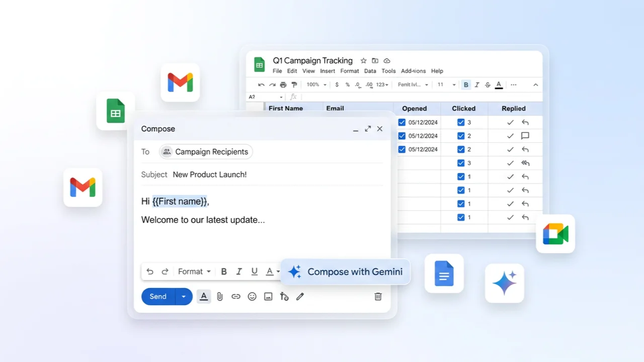Click Compose with Gemini button
644x362 pixels.
[345, 272]
